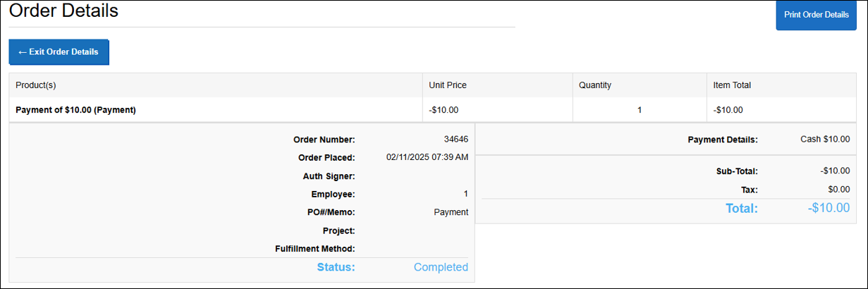The image size is (868, 289).
Task: Click the Auth Signer label
Action: coord(329,176)
